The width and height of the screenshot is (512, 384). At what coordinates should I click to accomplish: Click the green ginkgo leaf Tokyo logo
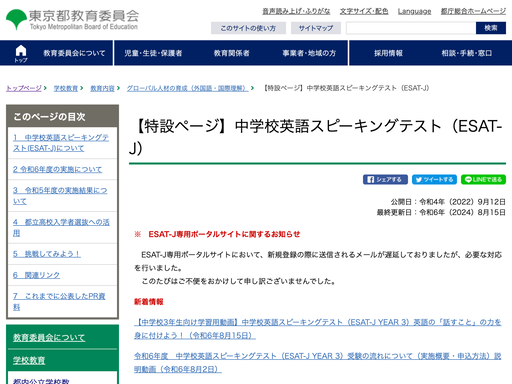(16, 19)
